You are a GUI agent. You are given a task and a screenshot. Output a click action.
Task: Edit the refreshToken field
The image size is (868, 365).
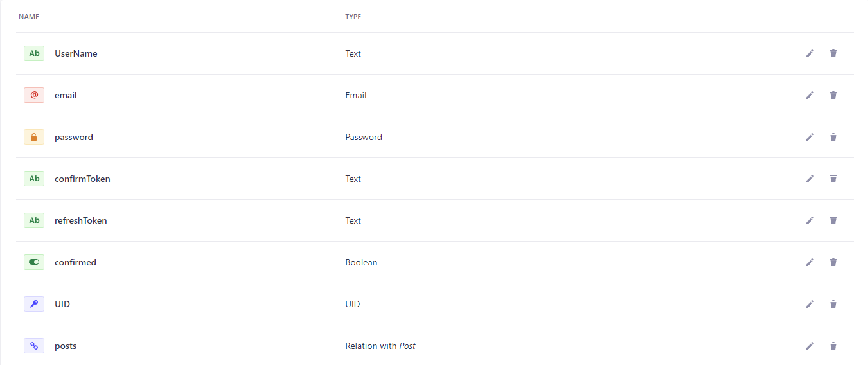(x=810, y=220)
